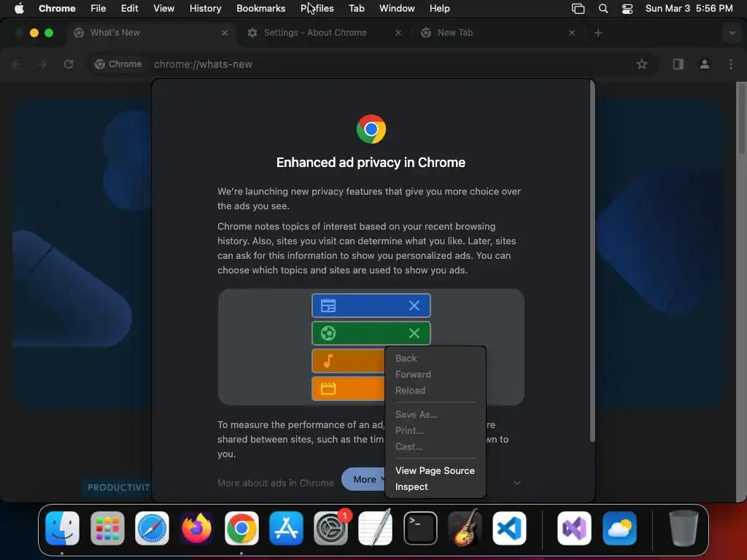
Task: Open TextEdit from the Dock
Action: click(376, 528)
